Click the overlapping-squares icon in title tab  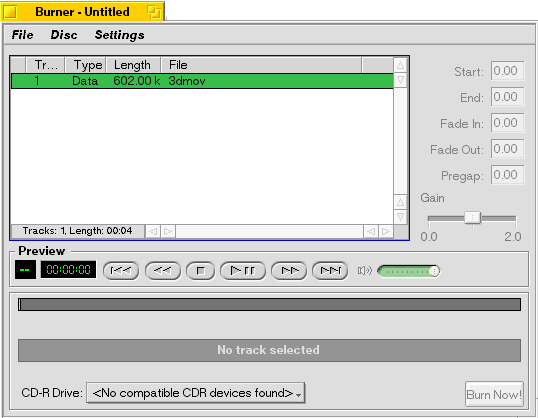(x=154, y=12)
